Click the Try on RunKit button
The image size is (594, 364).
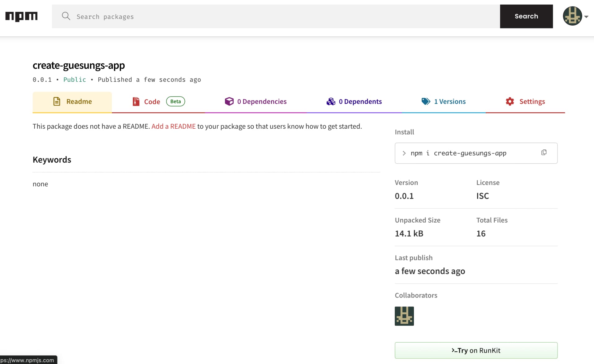476,350
